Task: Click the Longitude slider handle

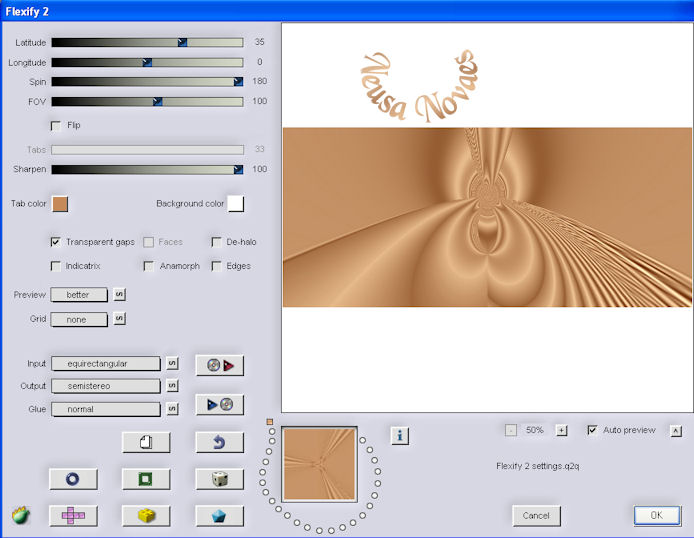Action: coord(147,62)
